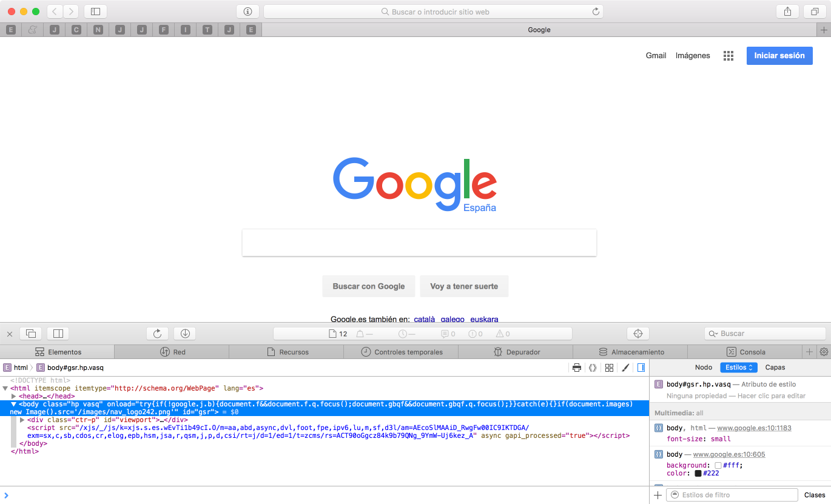Toggle the layout grid overlay icon
This screenshot has height=504, width=831.
pyautogui.click(x=609, y=368)
